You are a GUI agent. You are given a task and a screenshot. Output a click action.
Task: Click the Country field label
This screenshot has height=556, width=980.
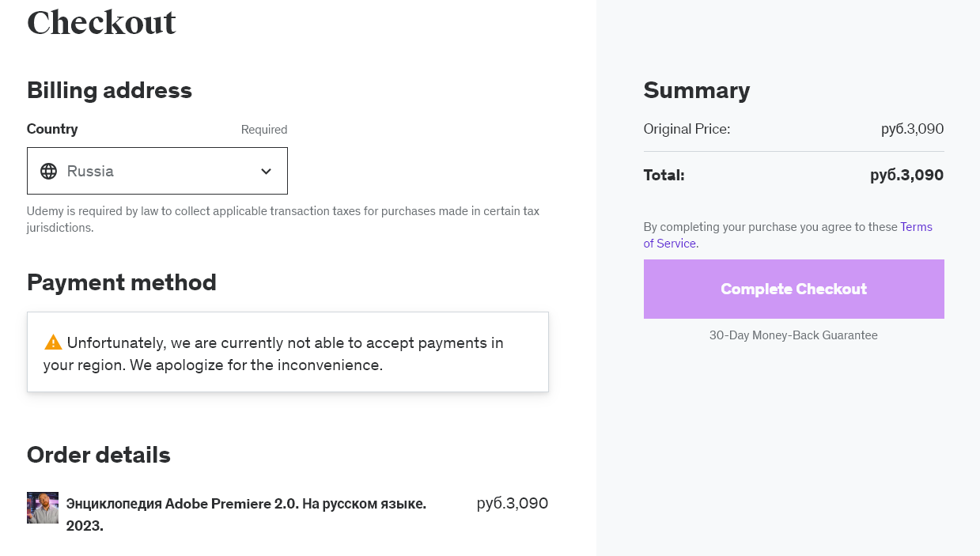point(52,129)
